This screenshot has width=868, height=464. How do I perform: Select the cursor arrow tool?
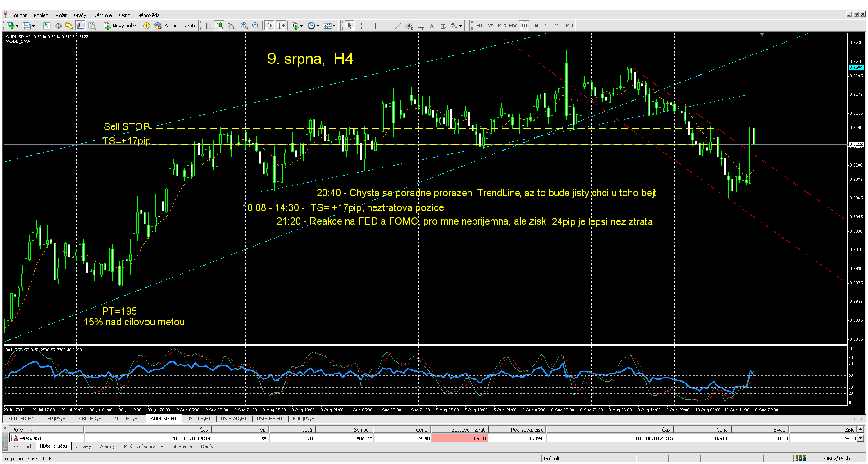(x=350, y=26)
